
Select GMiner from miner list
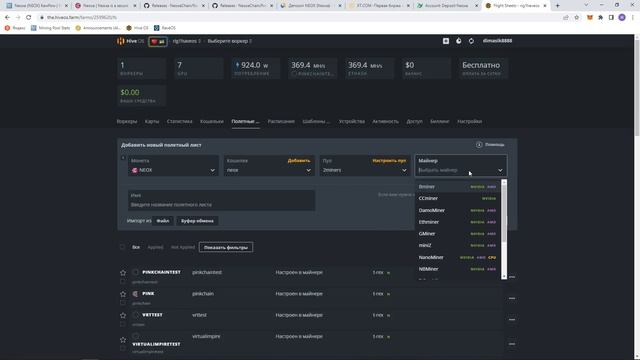point(458,234)
